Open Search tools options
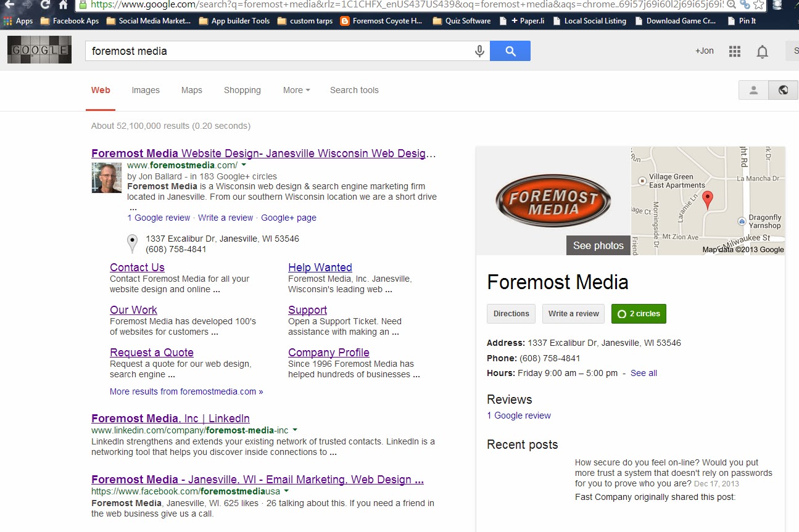The image size is (799, 532). [x=354, y=90]
